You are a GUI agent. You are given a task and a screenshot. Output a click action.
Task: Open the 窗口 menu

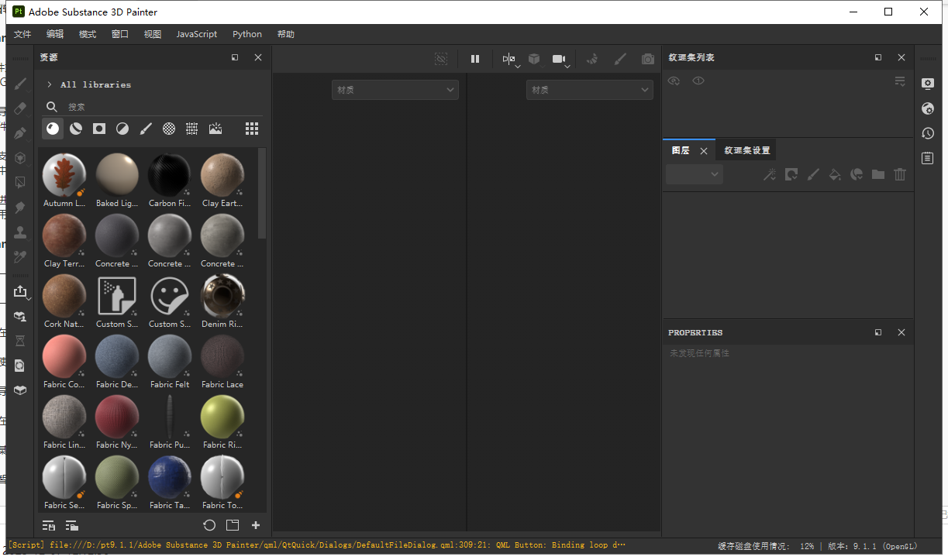tap(120, 34)
